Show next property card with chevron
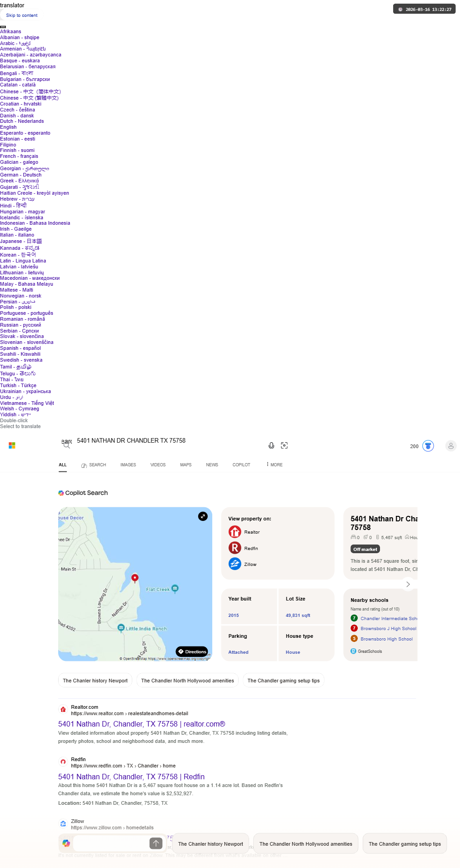This screenshot has width=460, height=868. pyautogui.click(x=408, y=584)
